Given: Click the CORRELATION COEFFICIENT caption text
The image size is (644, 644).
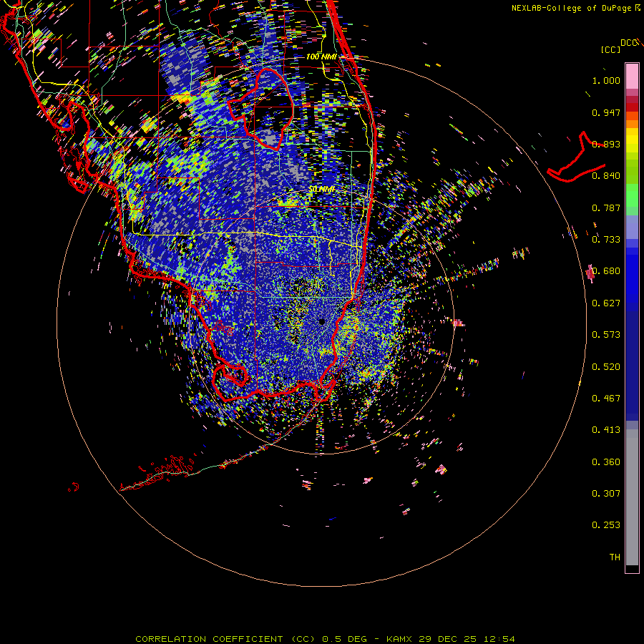Looking at the screenshot, I should point(209,639).
